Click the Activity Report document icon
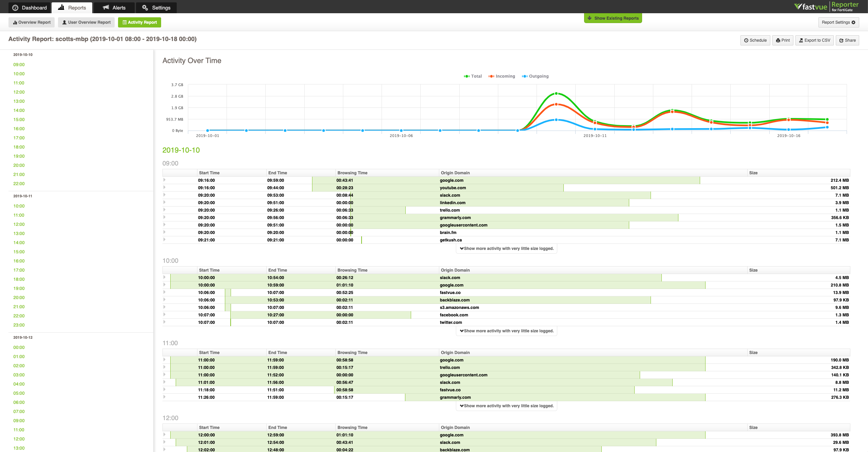This screenshot has width=868, height=452. [x=124, y=22]
